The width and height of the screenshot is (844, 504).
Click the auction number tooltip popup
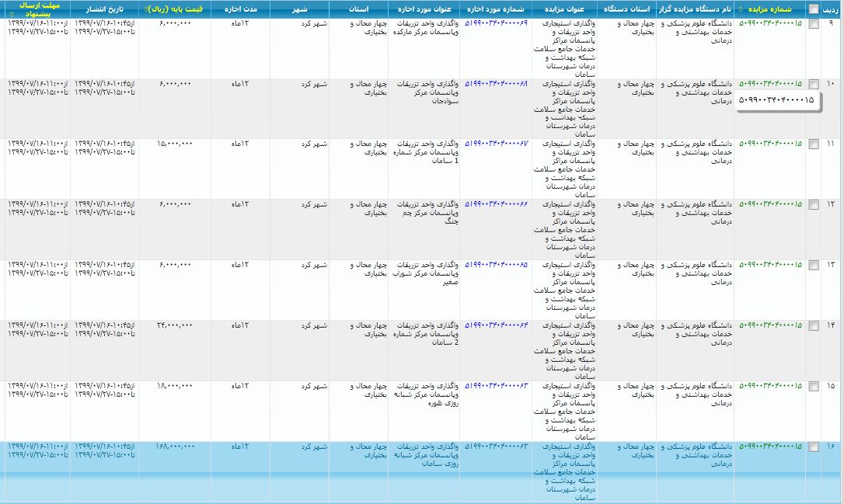click(x=776, y=100)
